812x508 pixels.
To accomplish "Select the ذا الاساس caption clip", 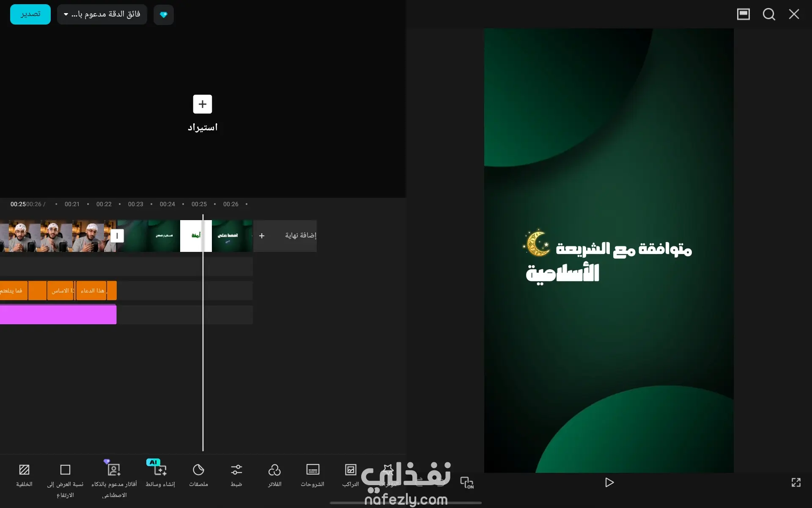I will click(x=61, y=291).
